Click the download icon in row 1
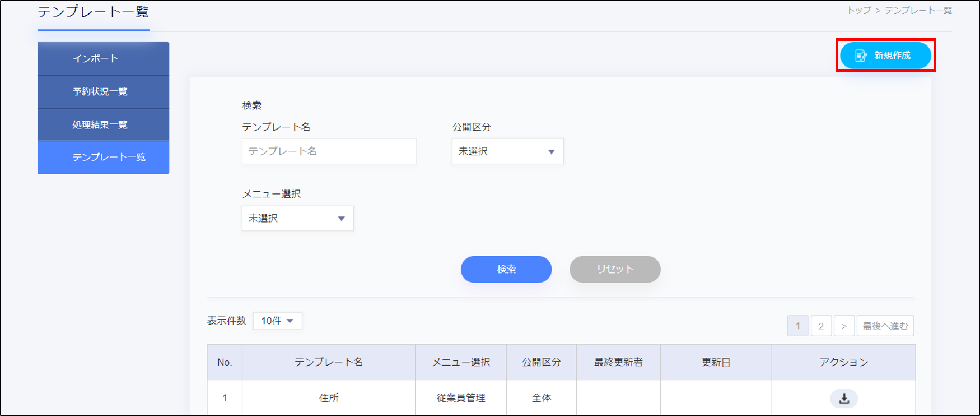The width and height of the screenshot is (980, 416). pyautogui.click(x=844, y=399)
